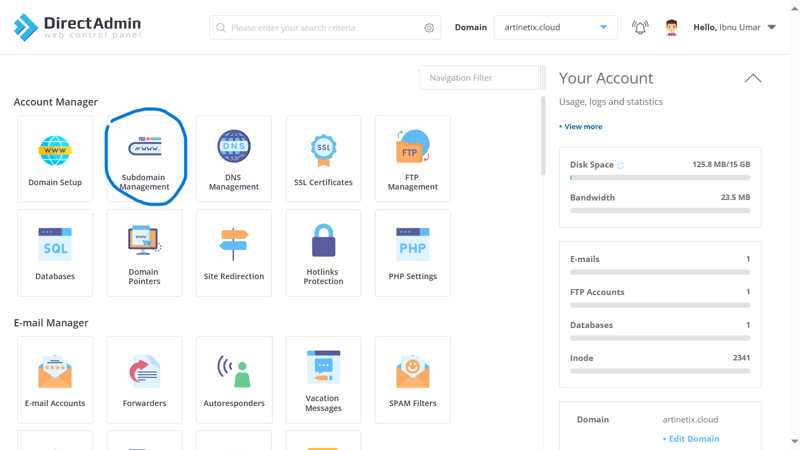
Task: Click the View more link
Action: pos(581,127)
